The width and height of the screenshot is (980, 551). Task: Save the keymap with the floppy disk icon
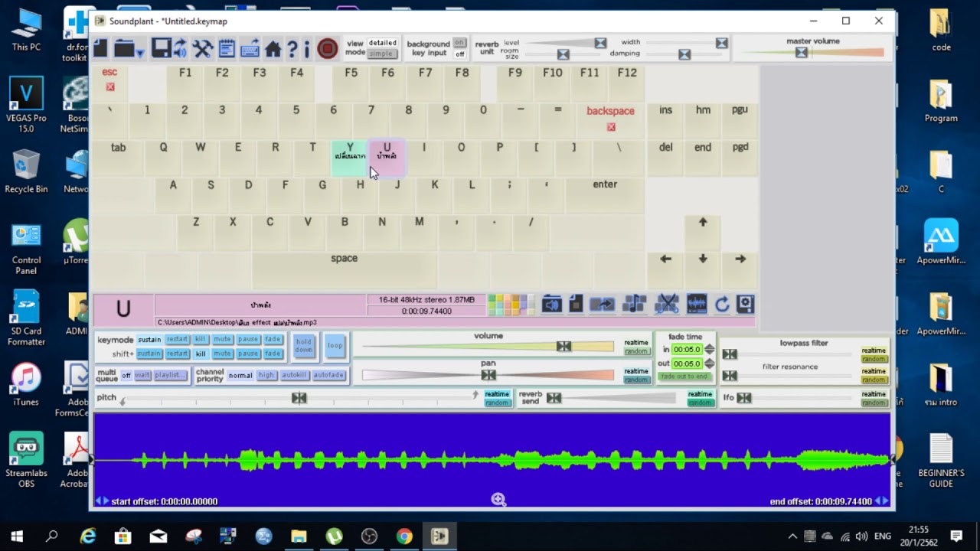pos(161,49)
